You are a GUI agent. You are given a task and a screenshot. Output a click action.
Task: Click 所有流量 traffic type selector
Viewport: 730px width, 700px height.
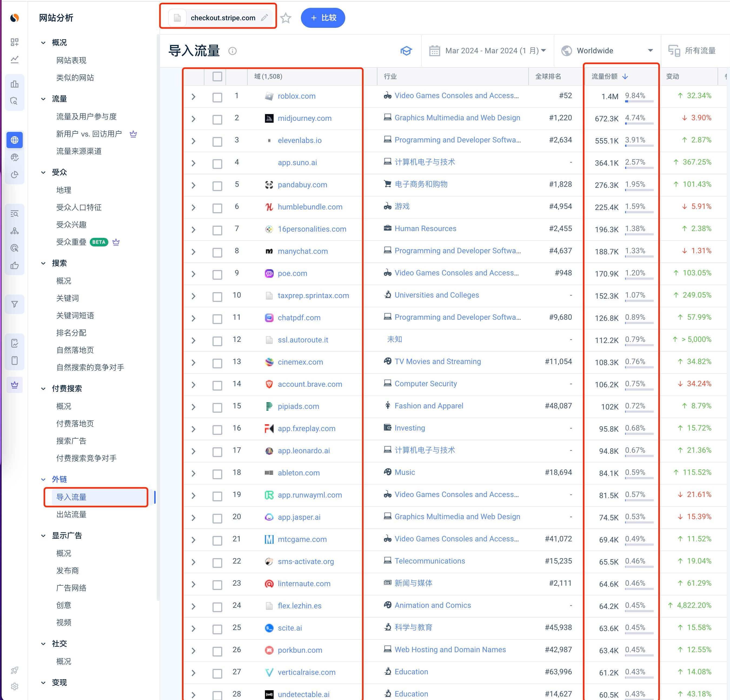pyautogui.click(x=692, y=51)
